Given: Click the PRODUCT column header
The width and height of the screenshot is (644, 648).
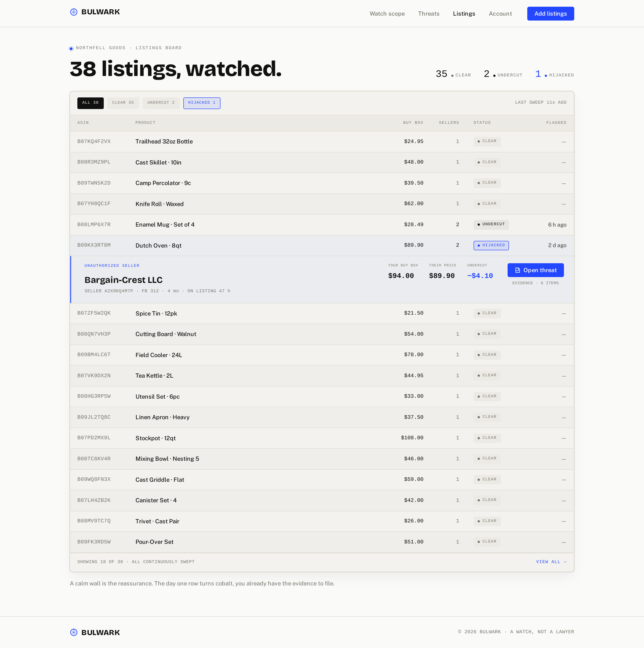Looking at the screenshot, I should (x=145, y=123).
